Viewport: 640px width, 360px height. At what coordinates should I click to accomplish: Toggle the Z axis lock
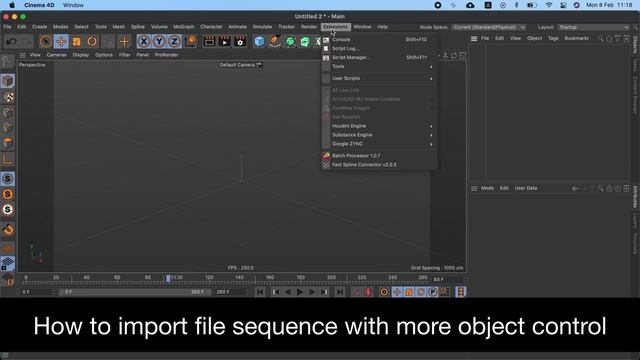[x=174, y=42]
